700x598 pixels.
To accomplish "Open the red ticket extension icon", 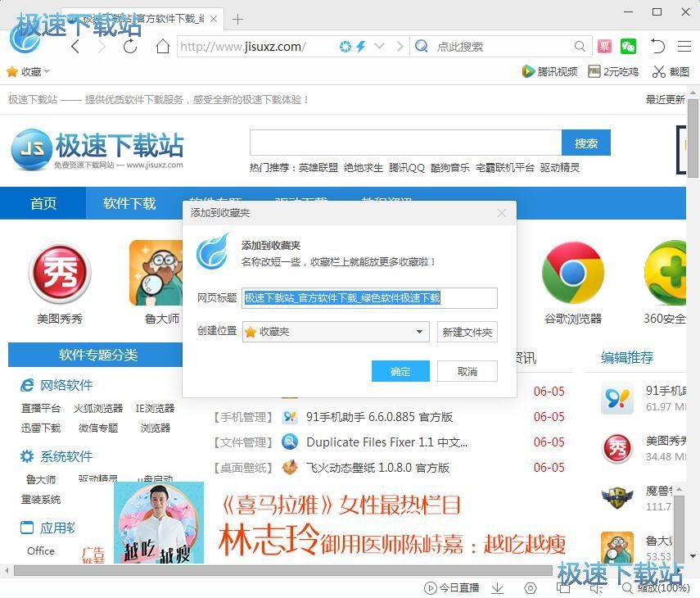I will [604, 46].
